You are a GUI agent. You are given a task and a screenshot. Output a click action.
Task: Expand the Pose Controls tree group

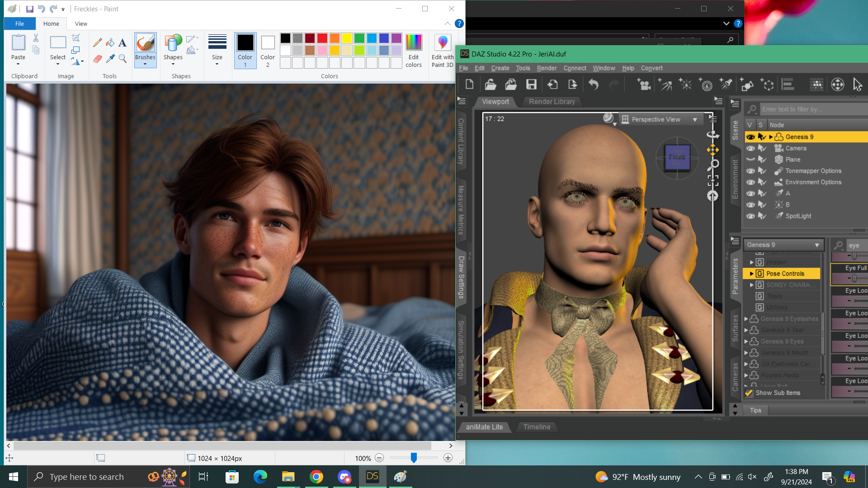coord(751,274)
